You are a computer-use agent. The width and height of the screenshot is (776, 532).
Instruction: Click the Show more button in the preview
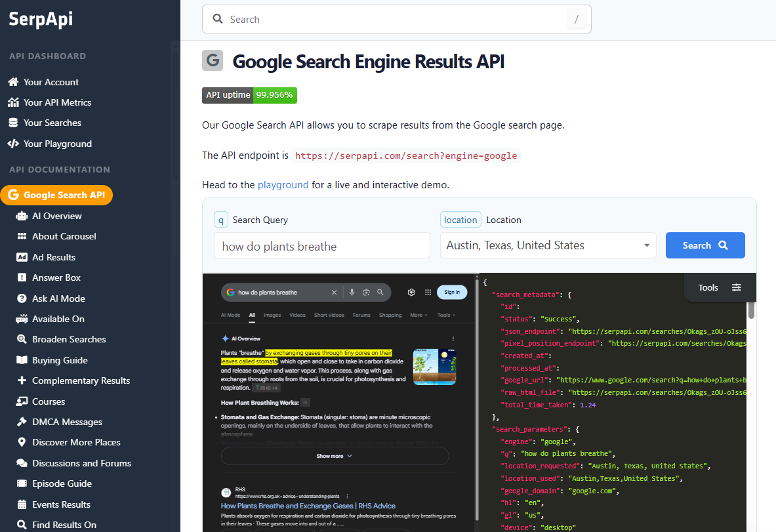tap(335, 455)
